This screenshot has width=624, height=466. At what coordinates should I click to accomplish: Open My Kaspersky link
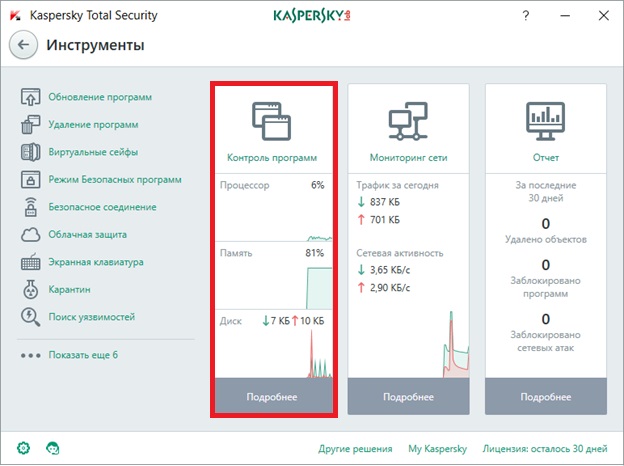437,448
